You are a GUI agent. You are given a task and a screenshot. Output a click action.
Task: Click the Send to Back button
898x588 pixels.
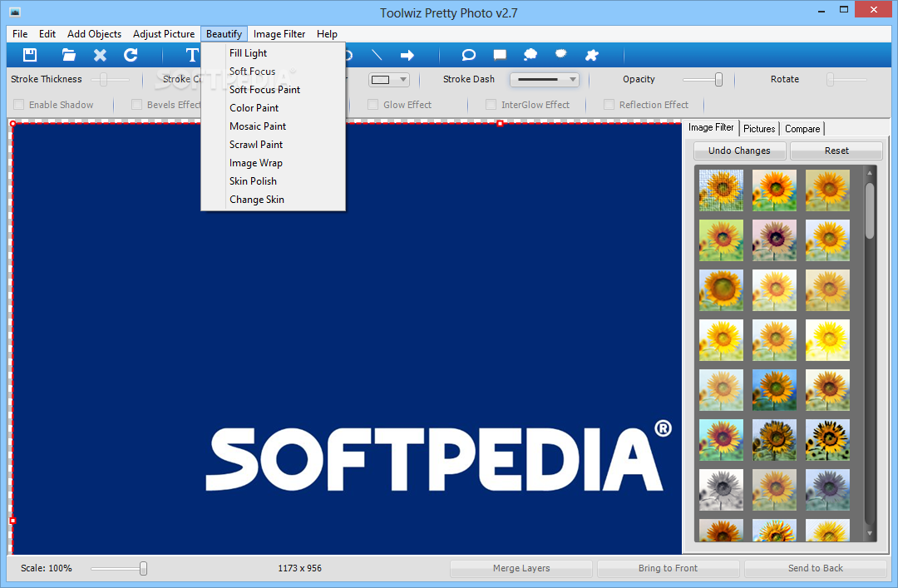tap(816, 568)
